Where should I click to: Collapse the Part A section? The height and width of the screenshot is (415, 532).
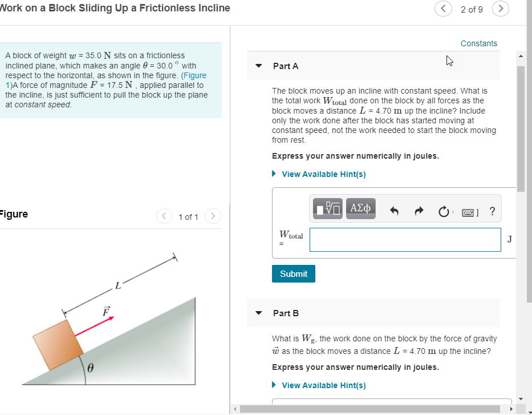pos(258,66)
